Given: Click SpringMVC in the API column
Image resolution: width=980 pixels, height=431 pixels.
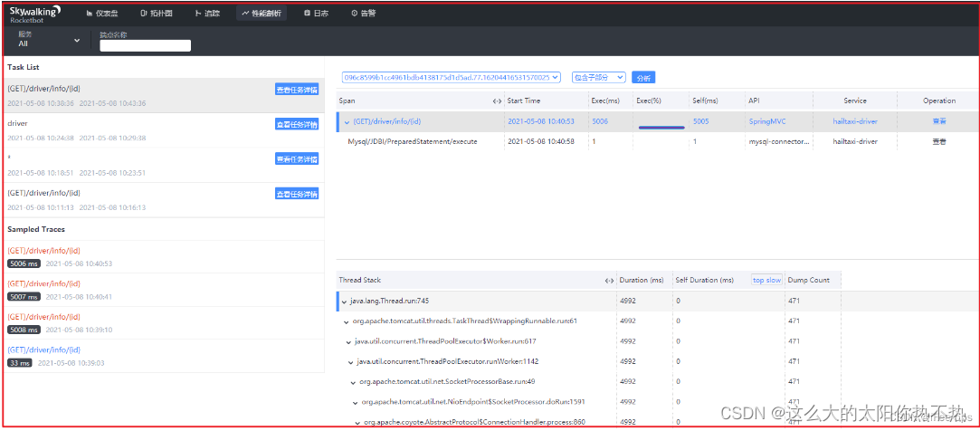Looking at the screenshot, I should point(766,122).
